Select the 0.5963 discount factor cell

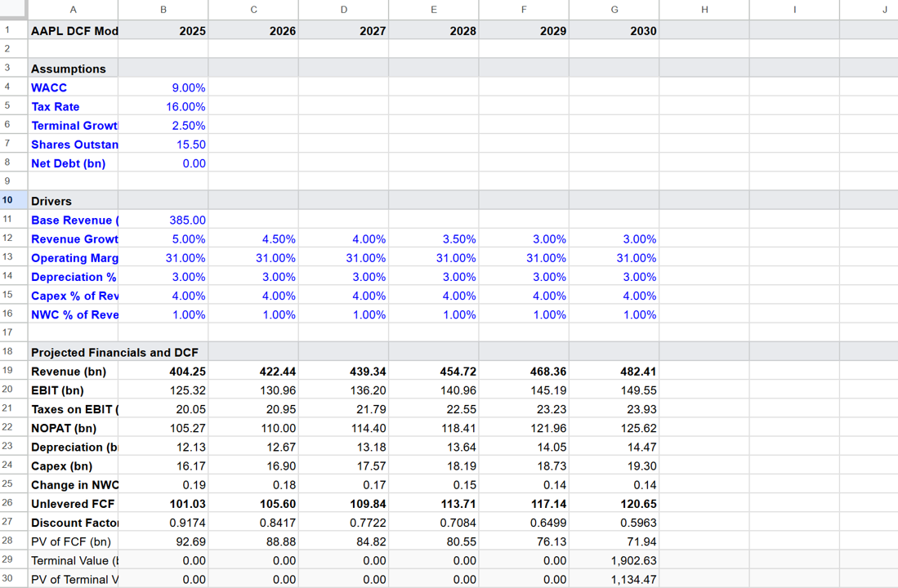point(614,522)
